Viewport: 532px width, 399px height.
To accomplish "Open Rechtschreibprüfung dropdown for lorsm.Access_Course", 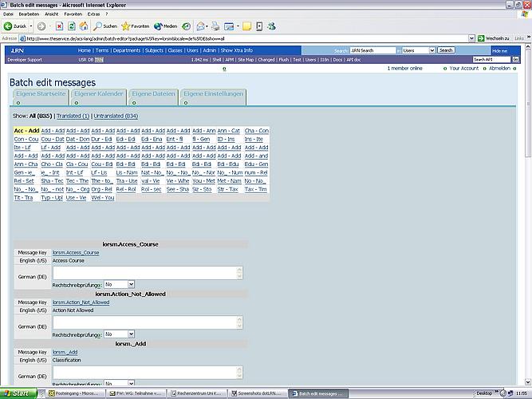I will coord(120,284).
